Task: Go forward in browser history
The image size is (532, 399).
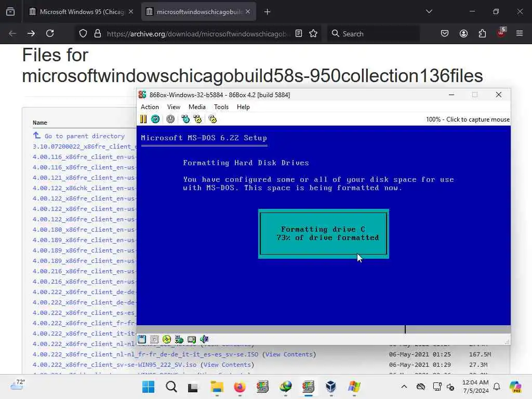Action: [31, 33]
